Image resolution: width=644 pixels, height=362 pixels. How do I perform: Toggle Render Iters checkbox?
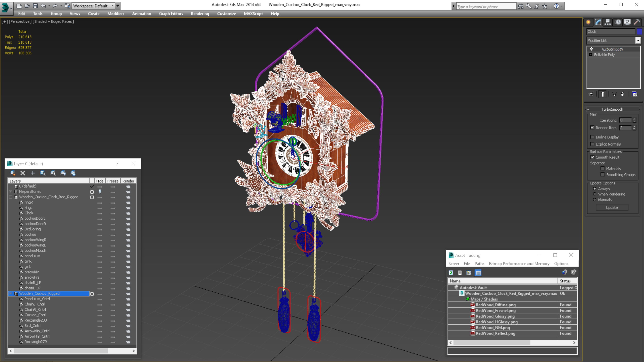pyautogui.click(x=592, y=127)
